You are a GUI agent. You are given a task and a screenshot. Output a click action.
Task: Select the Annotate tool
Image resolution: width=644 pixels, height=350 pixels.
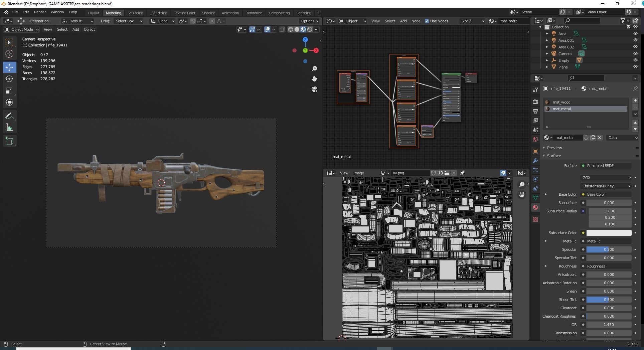[x=9, y=116]
